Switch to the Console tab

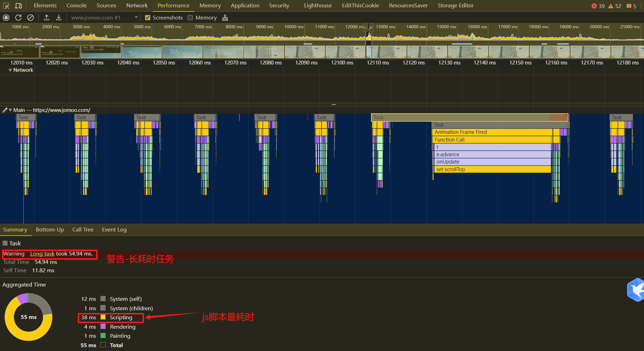click(x=77, y=6)
